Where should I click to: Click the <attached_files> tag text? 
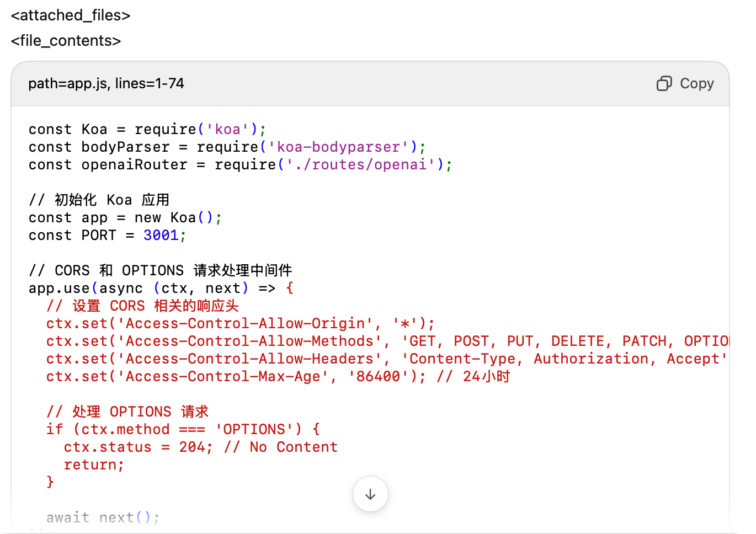coord(70,15)
